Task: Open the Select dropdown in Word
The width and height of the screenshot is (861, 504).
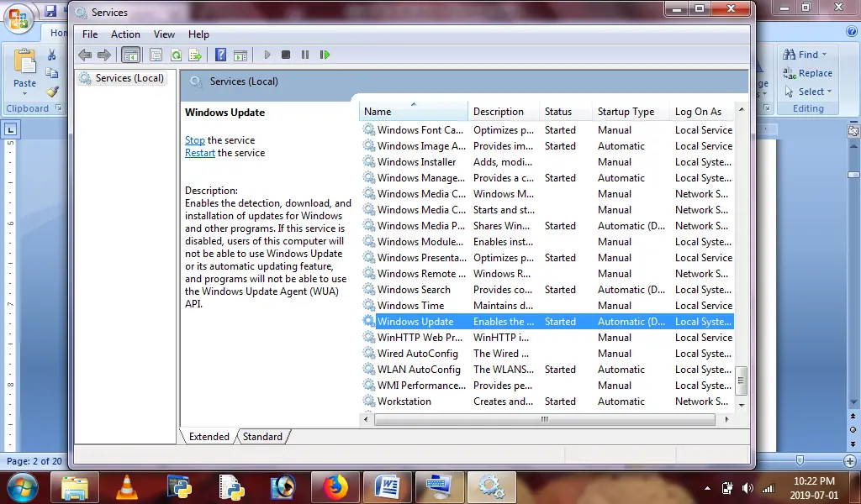Action: click(x=808, y=92)
